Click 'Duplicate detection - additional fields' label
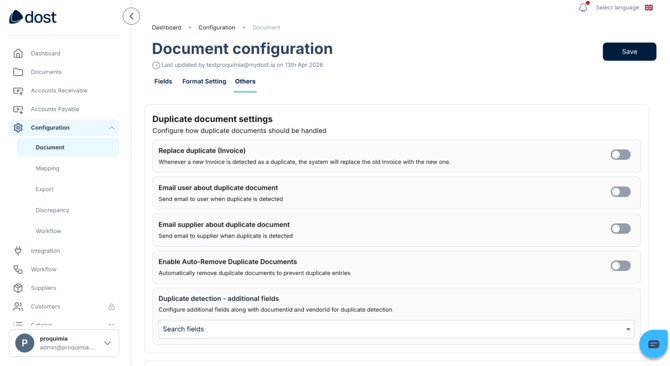670x366 pixels. coord(218,299)
